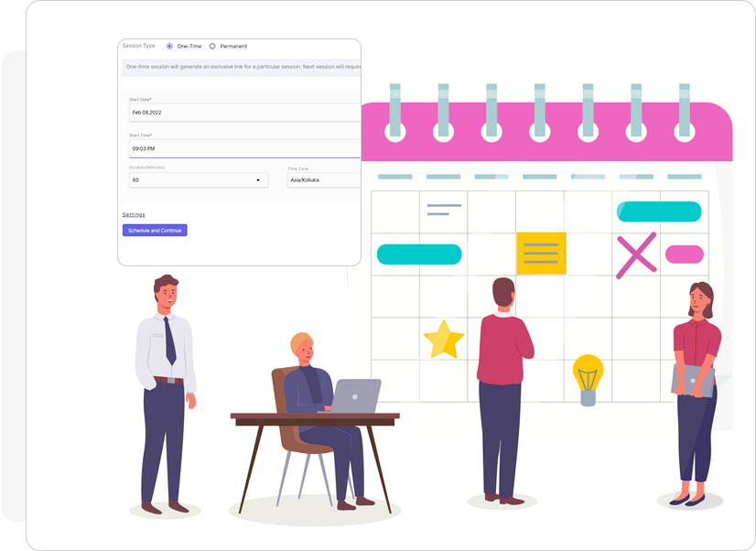Click the yellow sticky note on the calendar

click(541, 254)
